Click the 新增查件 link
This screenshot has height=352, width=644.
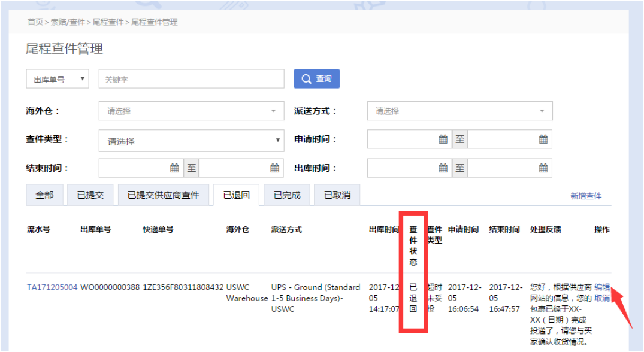[x=586, y=196]
